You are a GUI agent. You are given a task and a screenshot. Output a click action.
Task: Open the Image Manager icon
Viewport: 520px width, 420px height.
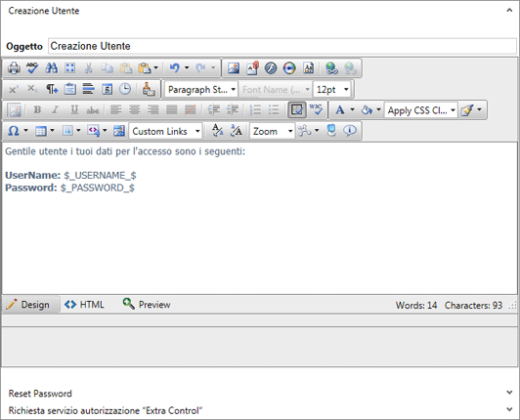pos(234,68)
